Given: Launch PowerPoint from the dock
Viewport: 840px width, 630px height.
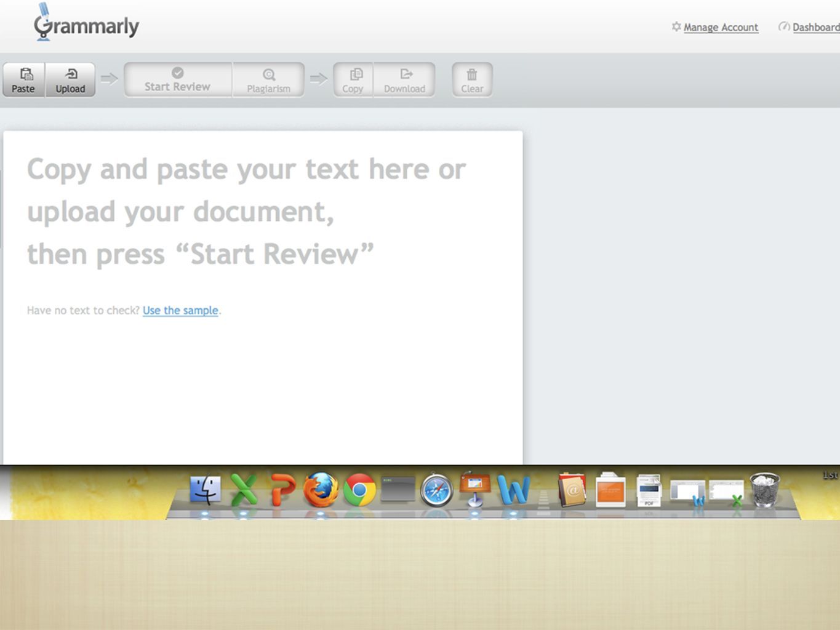Looking at the screenshot, I should coord(282,490).
